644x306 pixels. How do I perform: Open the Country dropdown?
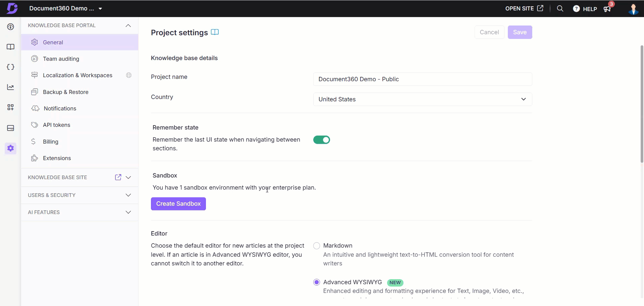(x=423, y=99)
